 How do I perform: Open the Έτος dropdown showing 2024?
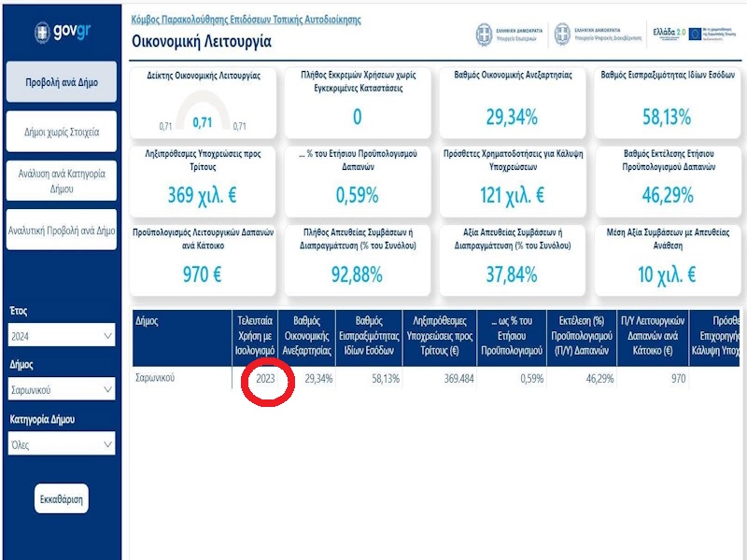(x=61, y=336)
